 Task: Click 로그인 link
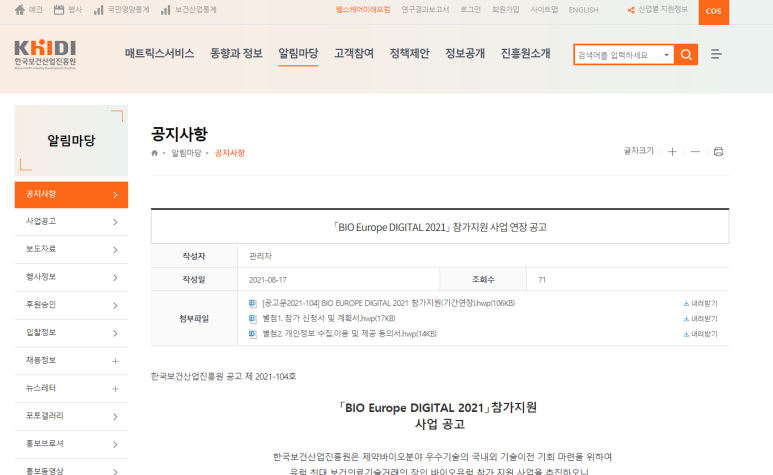[470, 10]
